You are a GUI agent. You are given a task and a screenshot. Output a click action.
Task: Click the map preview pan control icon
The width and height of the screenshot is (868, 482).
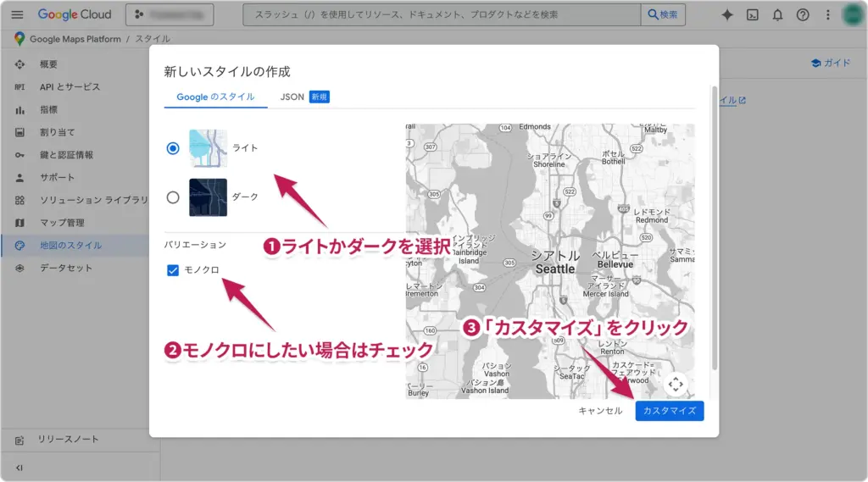[x=676, y=384]
